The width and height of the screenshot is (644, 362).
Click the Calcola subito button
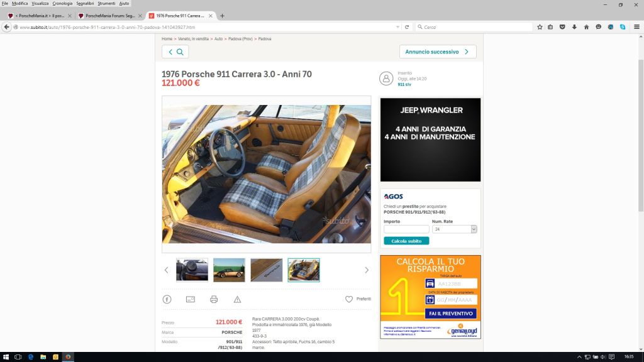tap(406, 241)
